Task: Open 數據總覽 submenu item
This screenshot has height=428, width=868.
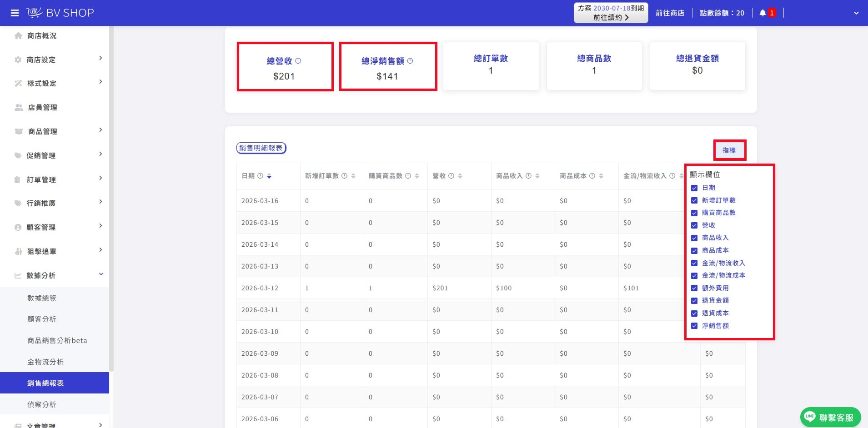Action: click(x=55, y=298)
